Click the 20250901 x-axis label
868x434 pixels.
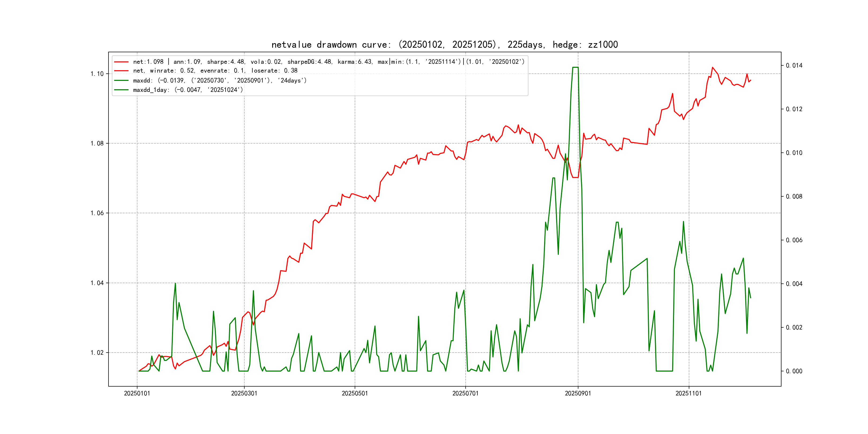[578, 394]
